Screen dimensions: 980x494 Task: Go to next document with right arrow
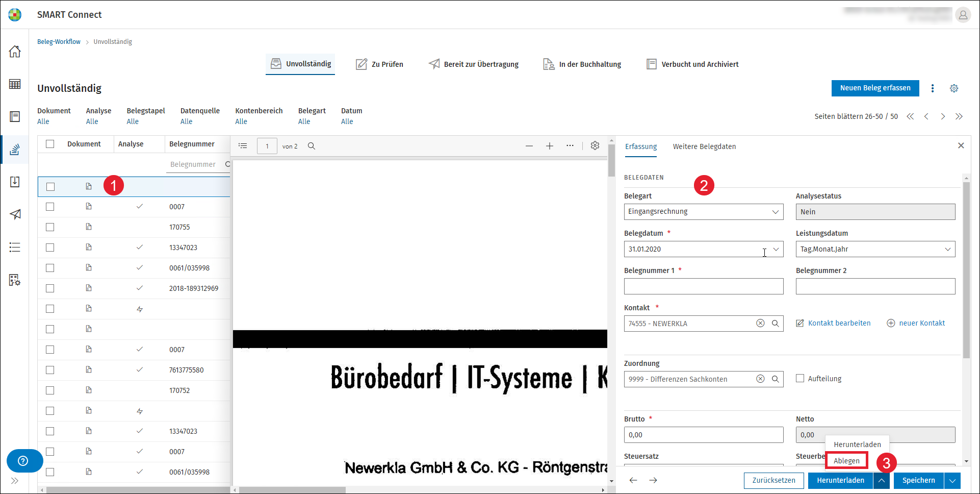tap(653, 480)
